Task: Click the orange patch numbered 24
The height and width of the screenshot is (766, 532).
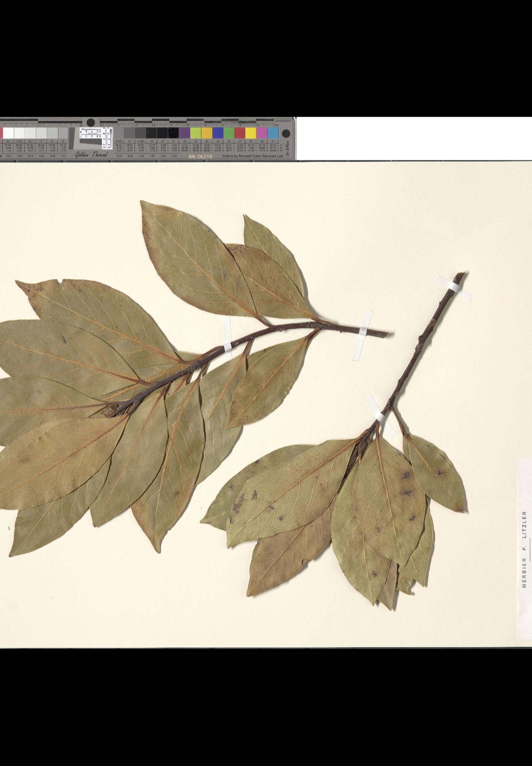Action: 207,133
